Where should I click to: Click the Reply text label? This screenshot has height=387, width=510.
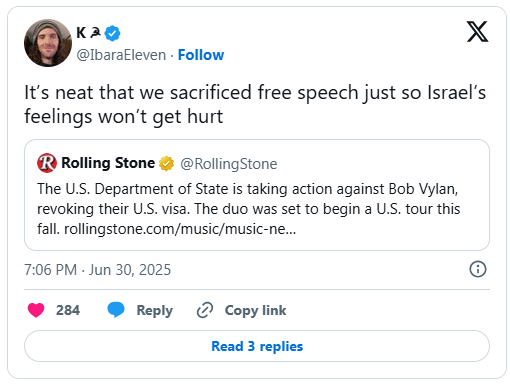[155, 310]
